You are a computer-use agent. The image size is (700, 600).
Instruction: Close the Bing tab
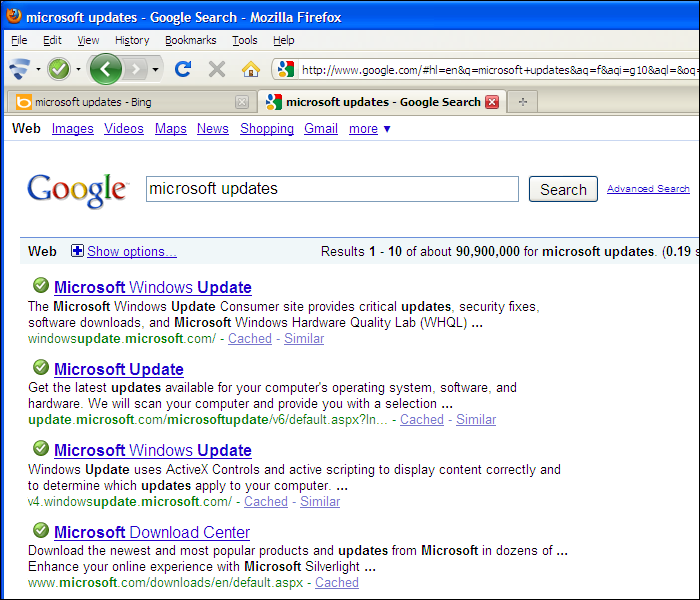pos(242,102)
